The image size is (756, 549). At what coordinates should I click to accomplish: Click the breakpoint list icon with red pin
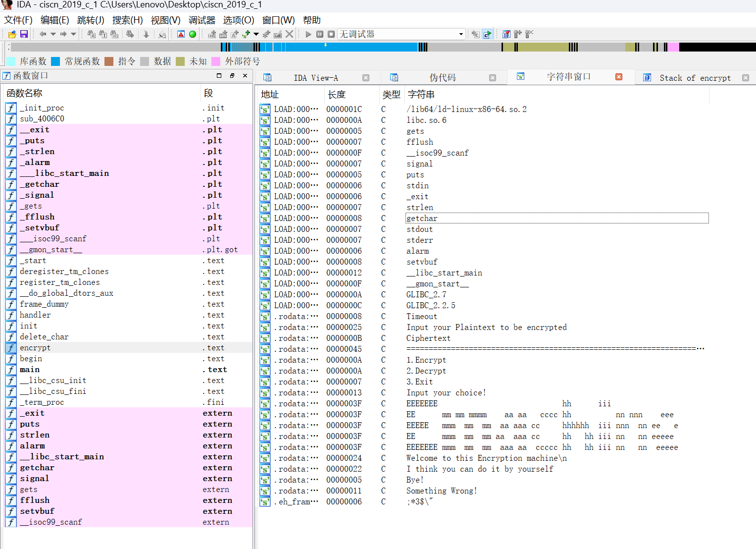point(506,34)
